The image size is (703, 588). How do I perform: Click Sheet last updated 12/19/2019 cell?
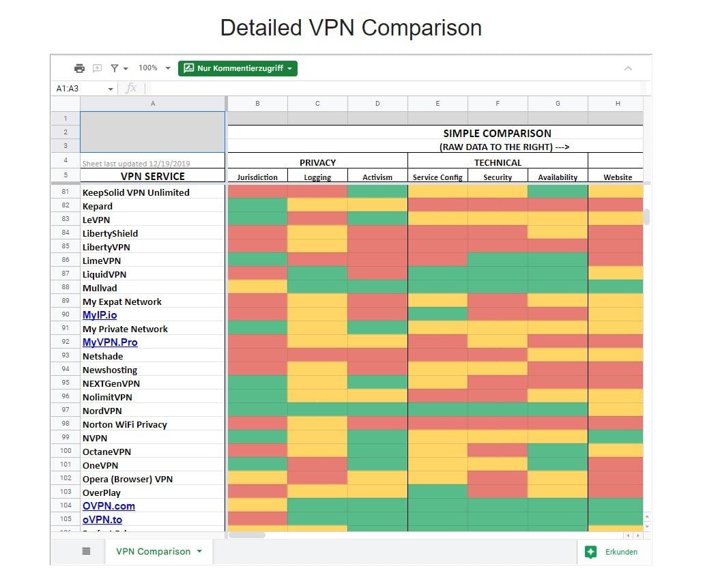click(152, 162)
